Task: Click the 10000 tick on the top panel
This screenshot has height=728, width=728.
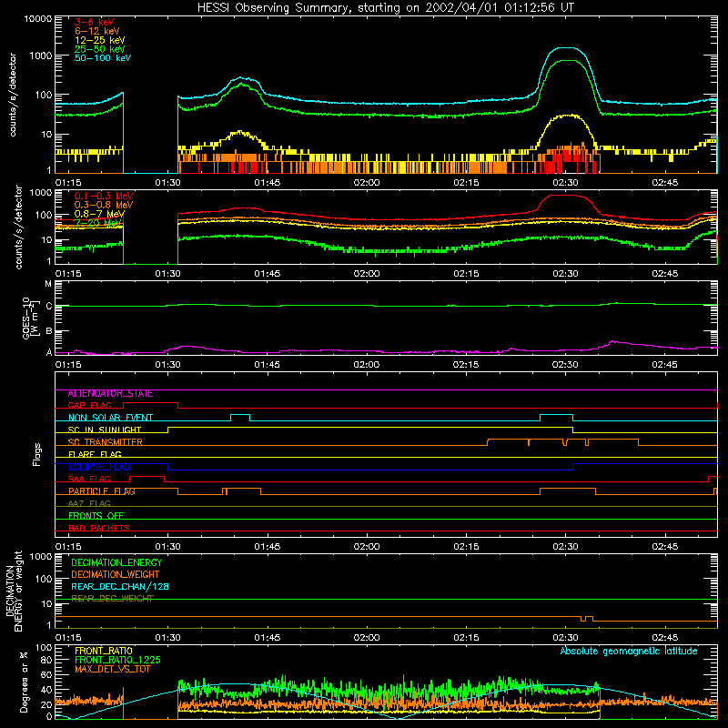Action: pos(38,19)
